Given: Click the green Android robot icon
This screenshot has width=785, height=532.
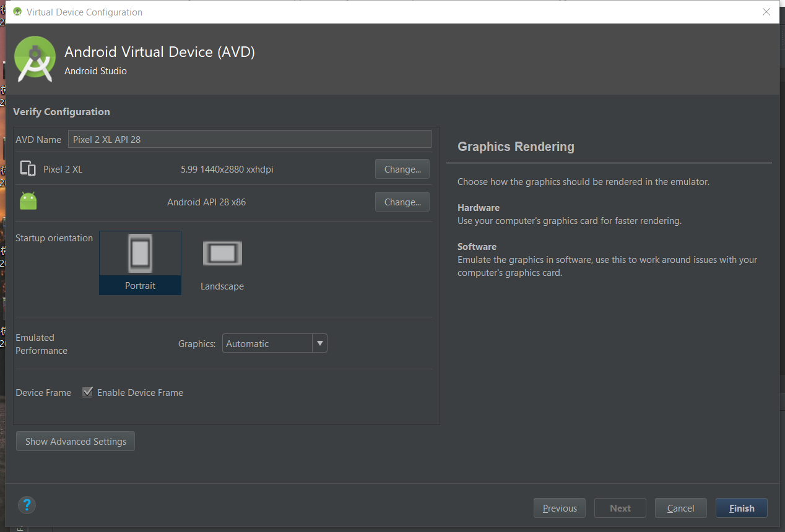Looking at the screenshot, I should pos(28,201).
